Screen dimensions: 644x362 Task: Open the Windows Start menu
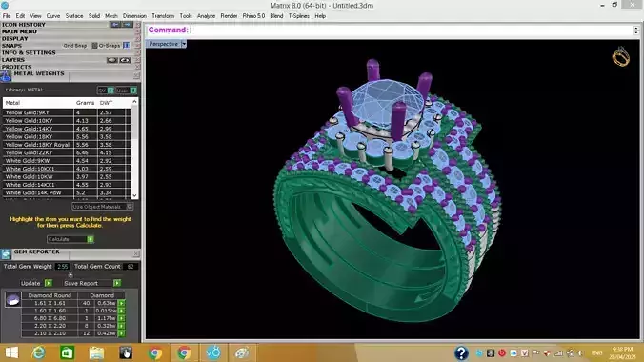[11, 353]
